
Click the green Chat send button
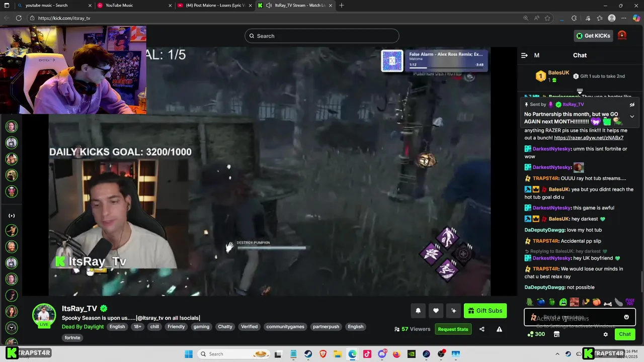(x=625, y=334)
